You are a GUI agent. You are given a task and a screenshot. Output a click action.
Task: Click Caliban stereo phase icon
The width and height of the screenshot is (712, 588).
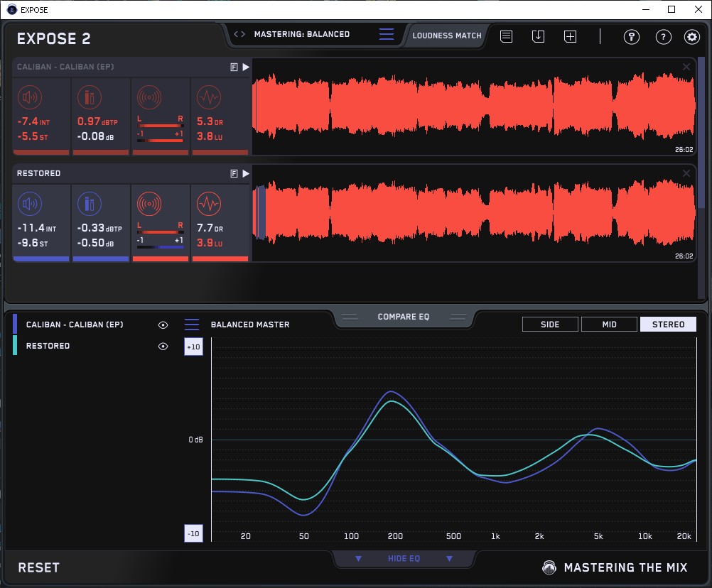(149, 97)
